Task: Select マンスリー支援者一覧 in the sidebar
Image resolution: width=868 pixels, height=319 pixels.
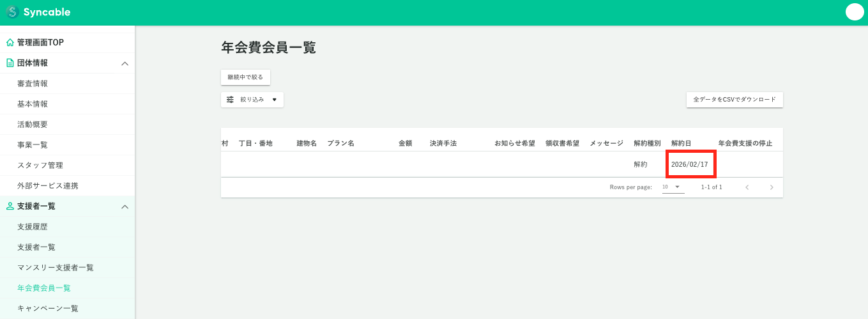Action: (x=55, y=268)
